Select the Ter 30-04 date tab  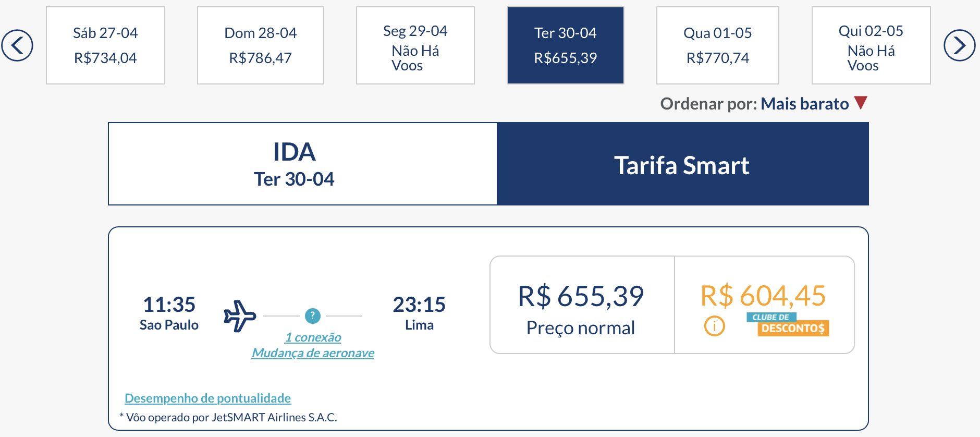coord(565,45)
